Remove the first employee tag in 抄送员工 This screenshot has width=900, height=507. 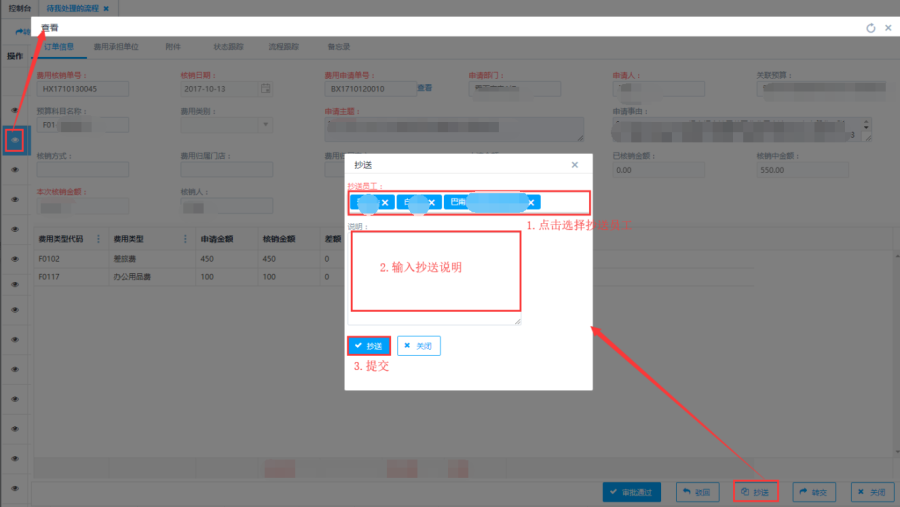point(385,202)
